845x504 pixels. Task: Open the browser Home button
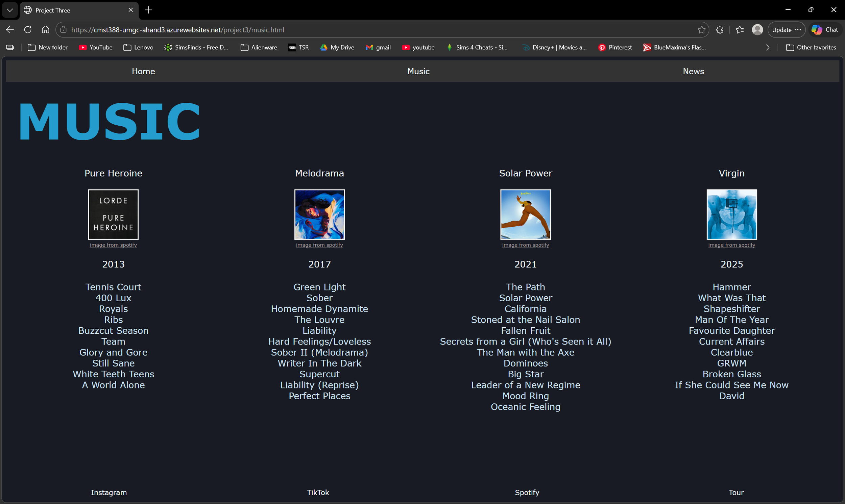pyautogui.click(x=45, y=29)
